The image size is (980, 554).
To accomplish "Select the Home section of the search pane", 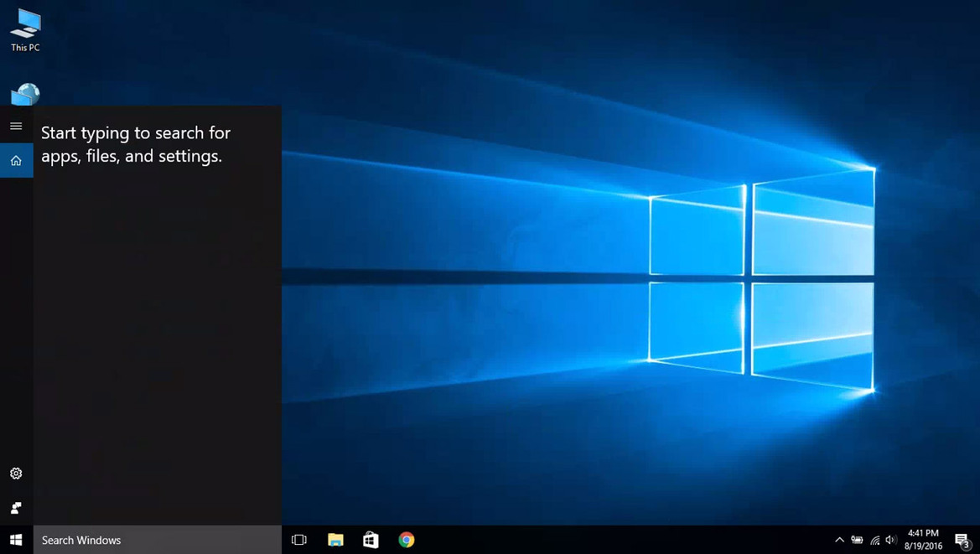I will (15, 160).
